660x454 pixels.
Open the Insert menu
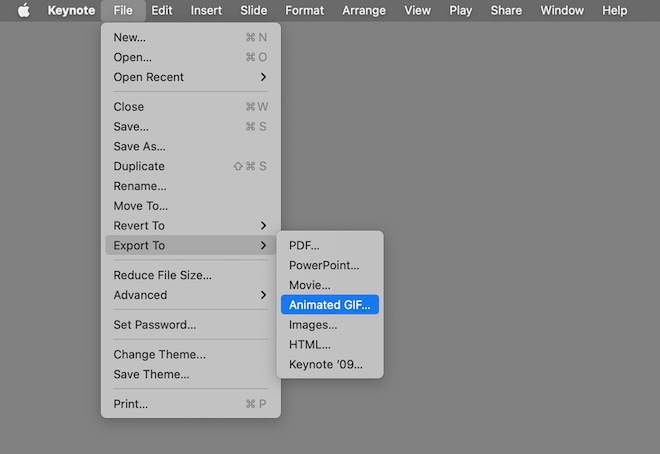(206, 11)
